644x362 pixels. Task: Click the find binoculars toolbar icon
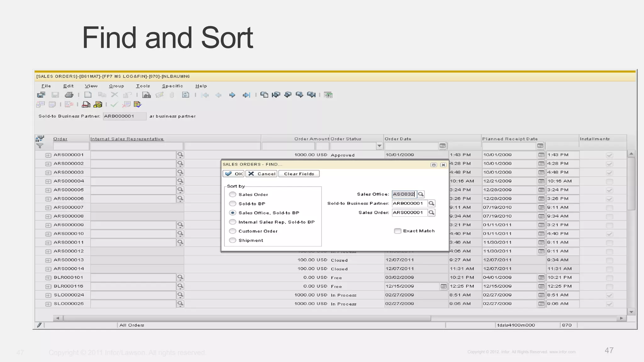(147, 95)
